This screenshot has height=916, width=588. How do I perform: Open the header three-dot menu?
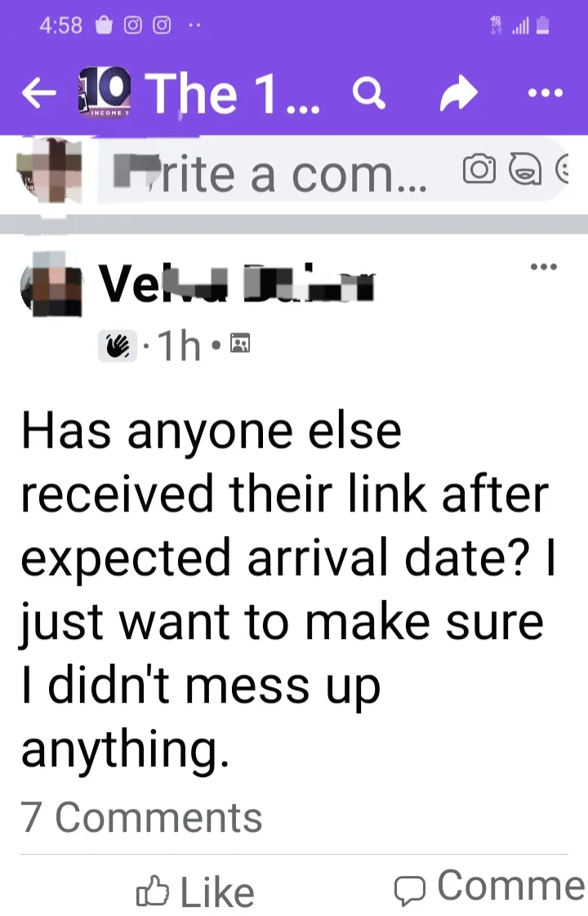[546, 93]
